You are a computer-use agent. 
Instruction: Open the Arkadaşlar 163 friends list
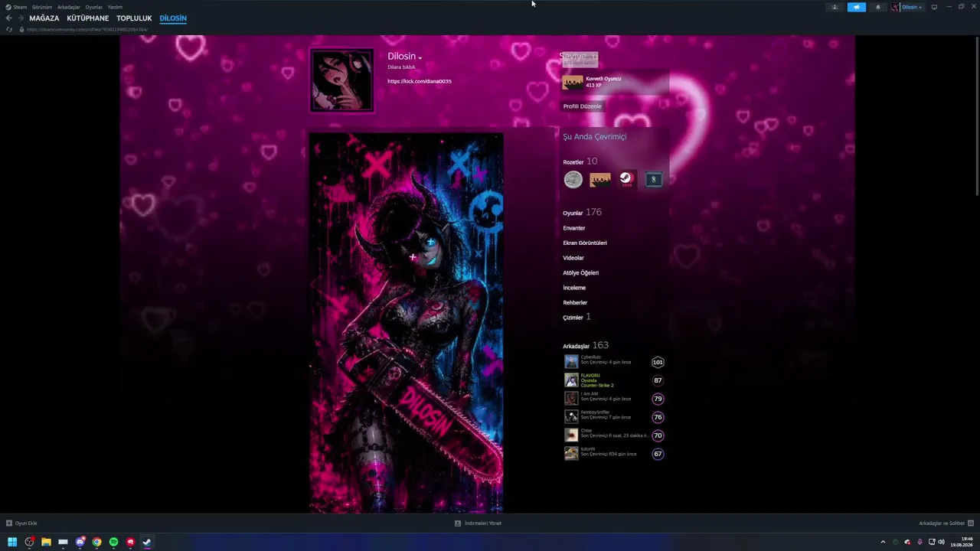tap(586, 345)
